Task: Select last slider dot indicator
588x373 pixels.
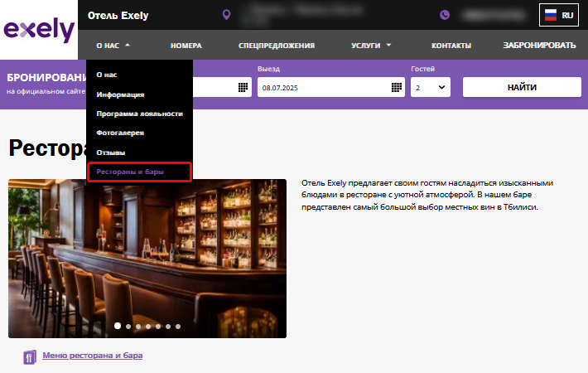Action: point(178,327)
